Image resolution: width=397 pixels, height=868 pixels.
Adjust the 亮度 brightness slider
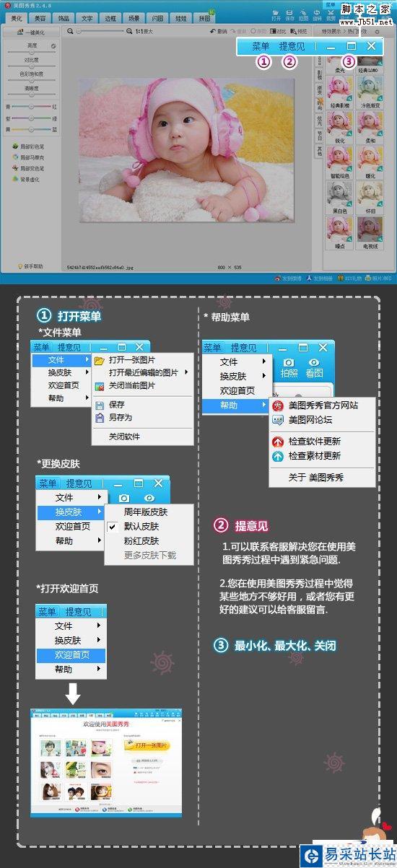click(31, 52)
